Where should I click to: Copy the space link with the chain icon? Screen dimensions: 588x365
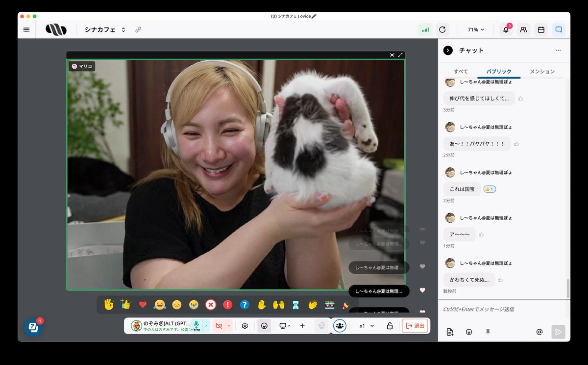pyautogui.click(x=138, y=29)
